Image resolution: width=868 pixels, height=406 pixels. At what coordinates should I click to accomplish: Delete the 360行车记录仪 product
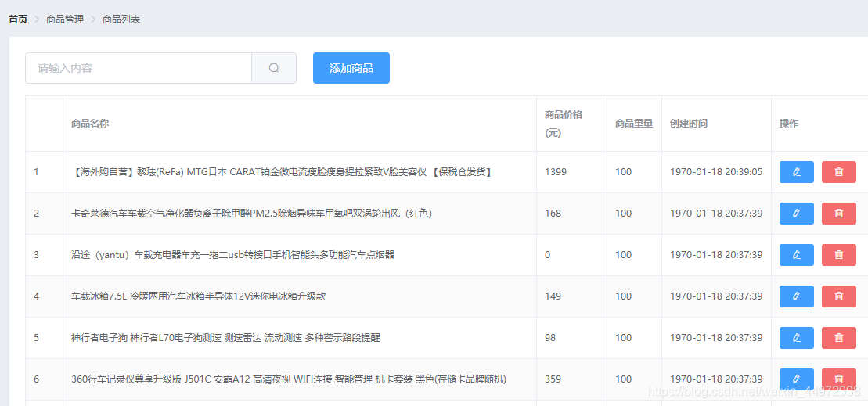click(x=839, y=379)
